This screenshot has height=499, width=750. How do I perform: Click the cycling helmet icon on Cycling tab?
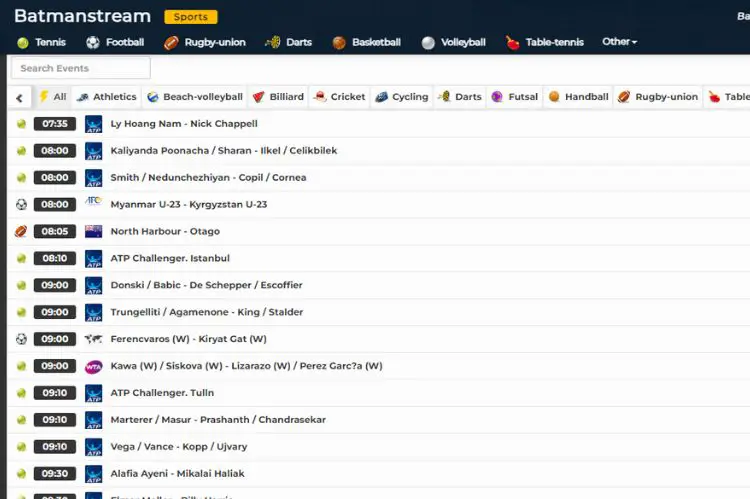[x=381, y=97]
